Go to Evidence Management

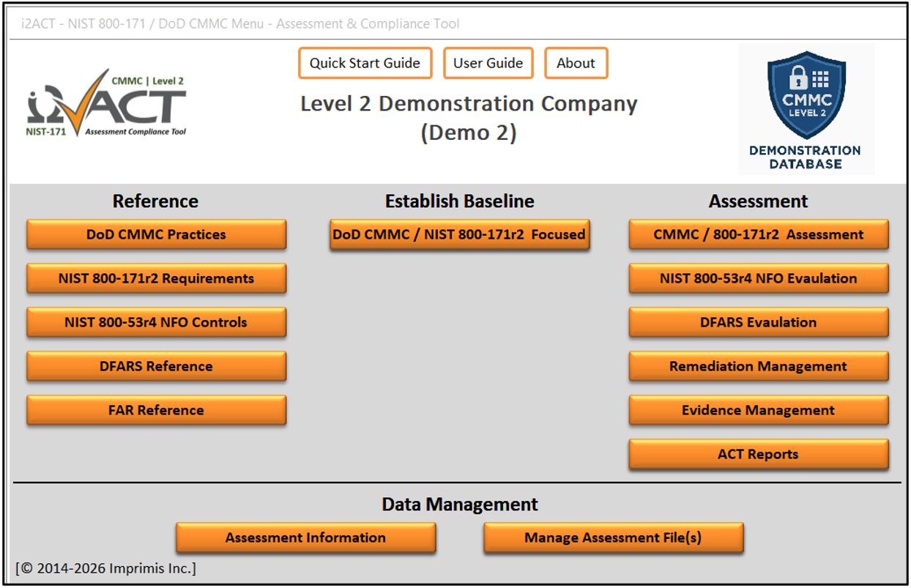(x=759, y=411)
